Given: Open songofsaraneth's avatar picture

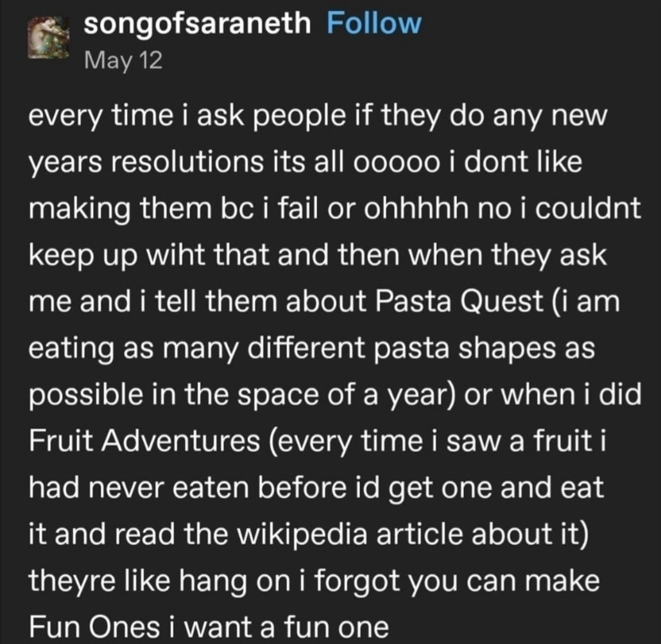Looking at the screenshot, I should coord(49,39).
